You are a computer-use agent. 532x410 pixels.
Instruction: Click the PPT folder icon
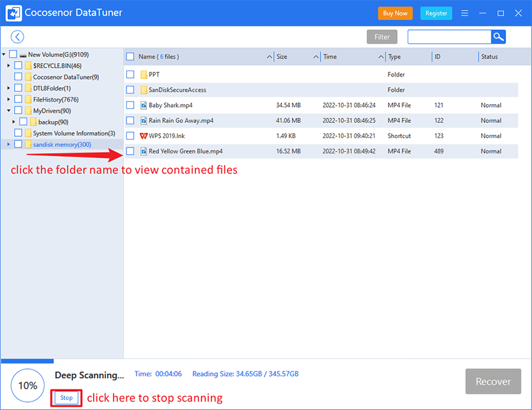coord(144,74)
